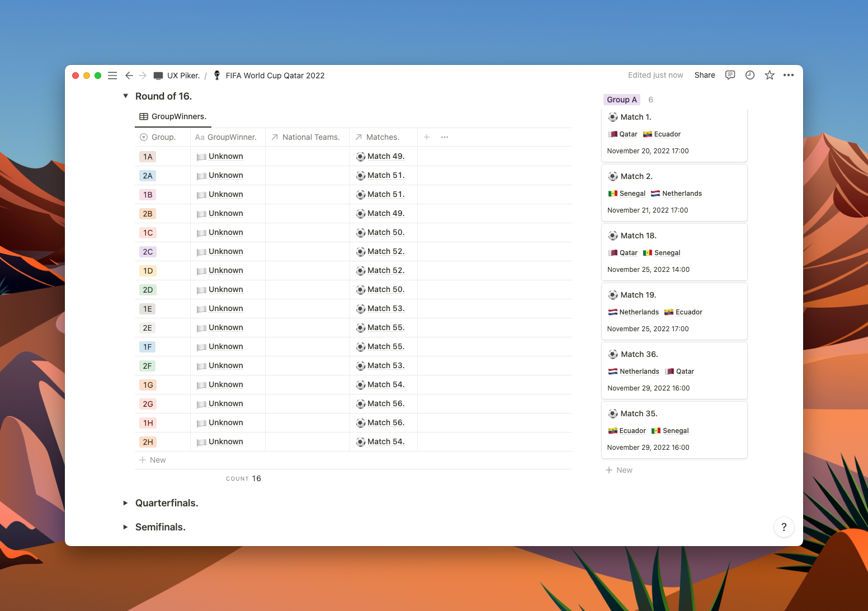Viewport: 868px width, 611px height.
Task: Expand the Quarterfinals toggle
Action: pos(126,503)
